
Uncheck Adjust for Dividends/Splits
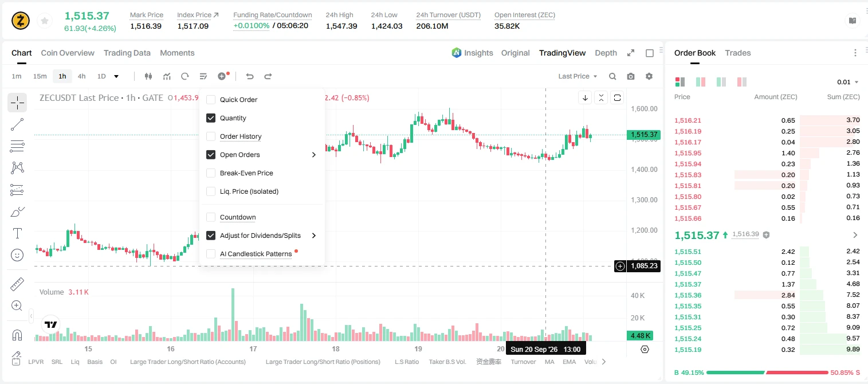(x=211, y=236)
